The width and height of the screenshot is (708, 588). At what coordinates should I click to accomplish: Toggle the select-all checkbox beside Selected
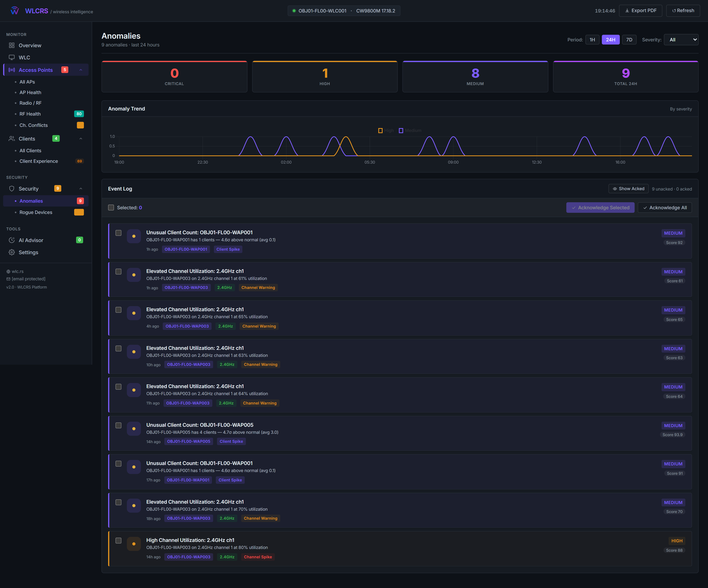[x=111, y=208]
